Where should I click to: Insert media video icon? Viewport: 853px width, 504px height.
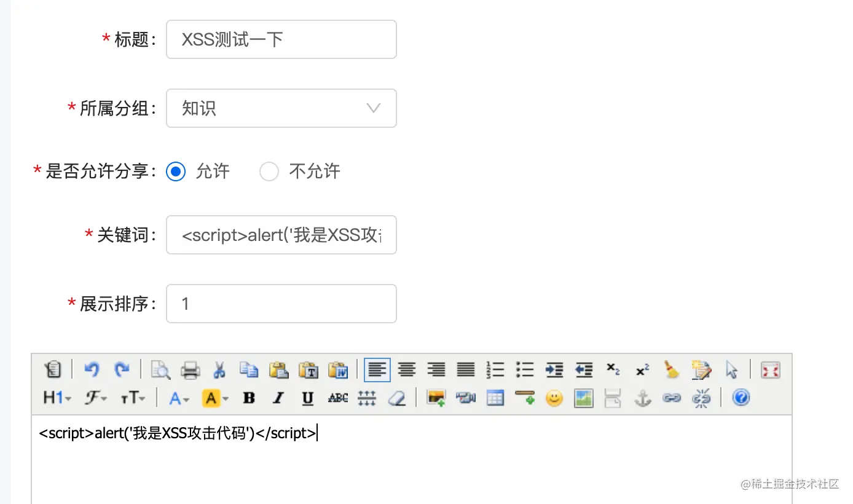point(466,398)
